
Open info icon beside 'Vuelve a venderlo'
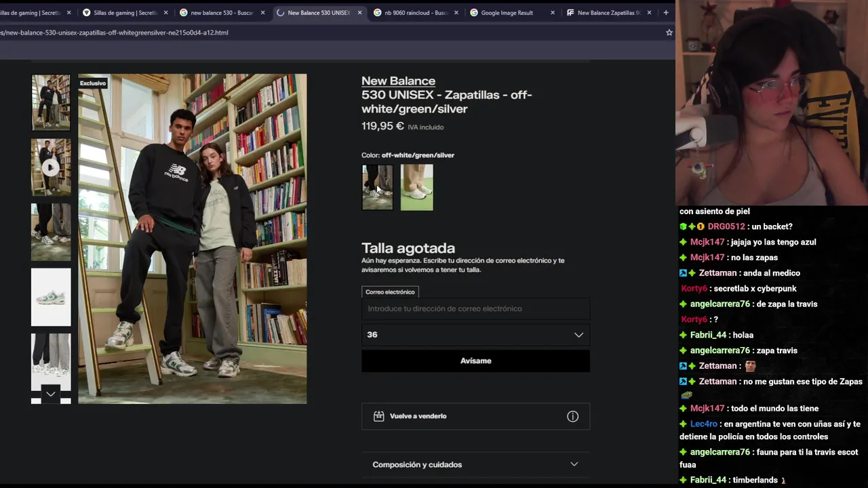[573, 416]
